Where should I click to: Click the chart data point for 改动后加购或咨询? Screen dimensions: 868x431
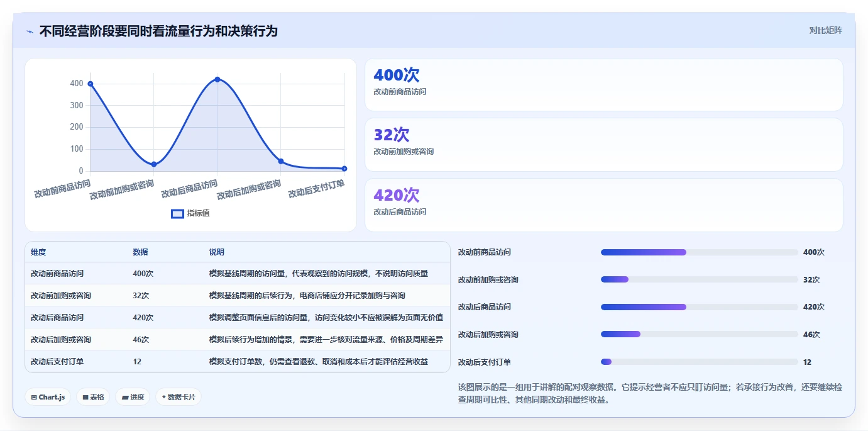(281, 161)
